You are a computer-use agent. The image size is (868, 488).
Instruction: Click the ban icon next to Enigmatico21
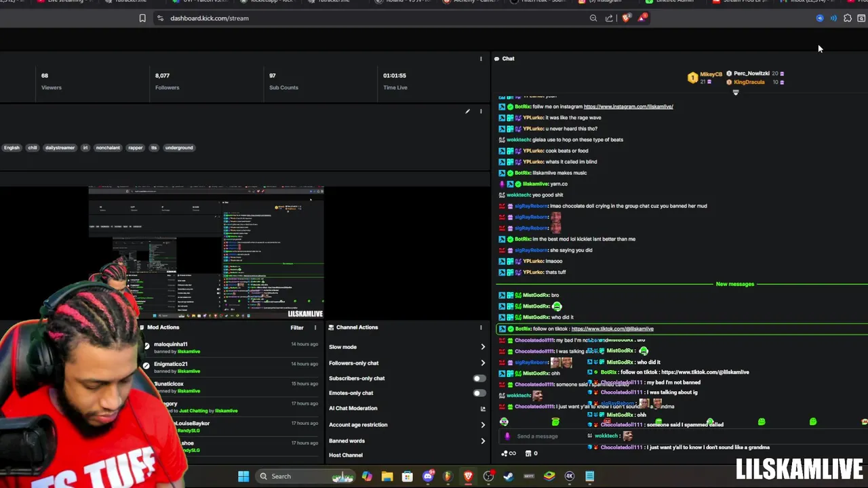146,366
